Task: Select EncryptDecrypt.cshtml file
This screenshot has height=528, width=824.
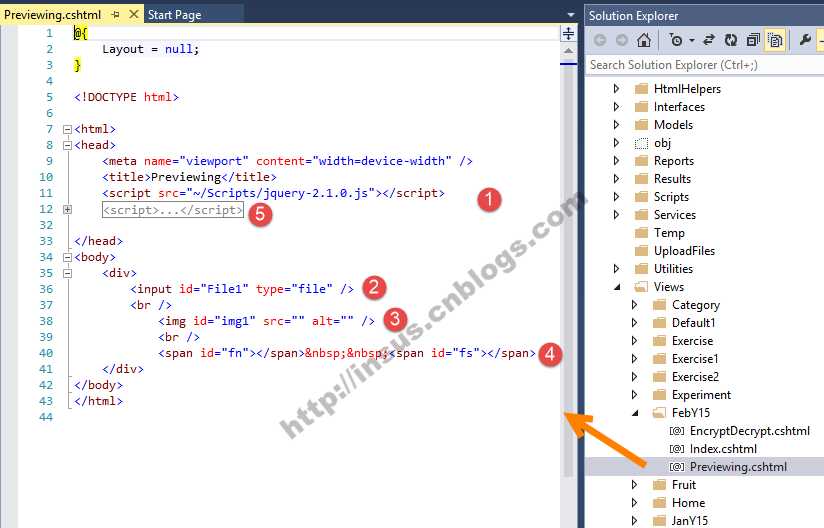Action: [x=749, y=431]
